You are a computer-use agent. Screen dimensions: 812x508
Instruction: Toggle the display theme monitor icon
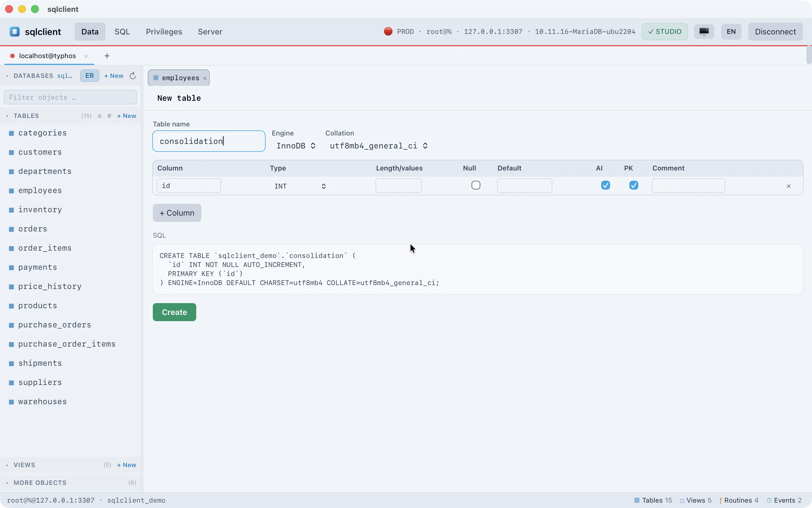[704, 32]
